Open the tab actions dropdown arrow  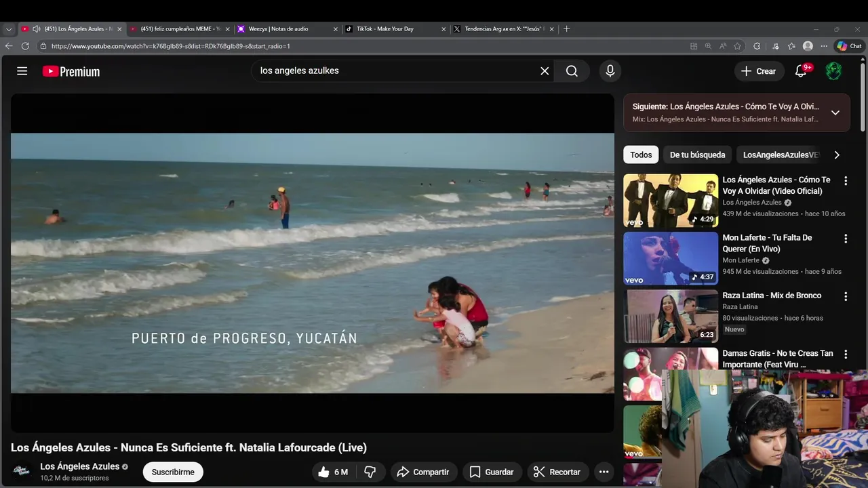pyautogui.click(x=9, y=29)
